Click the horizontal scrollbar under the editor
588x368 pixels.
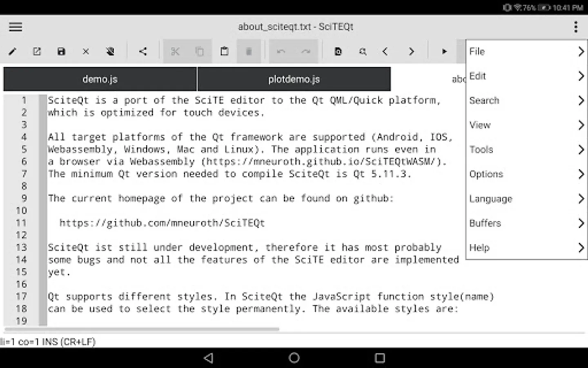point(142,329)
